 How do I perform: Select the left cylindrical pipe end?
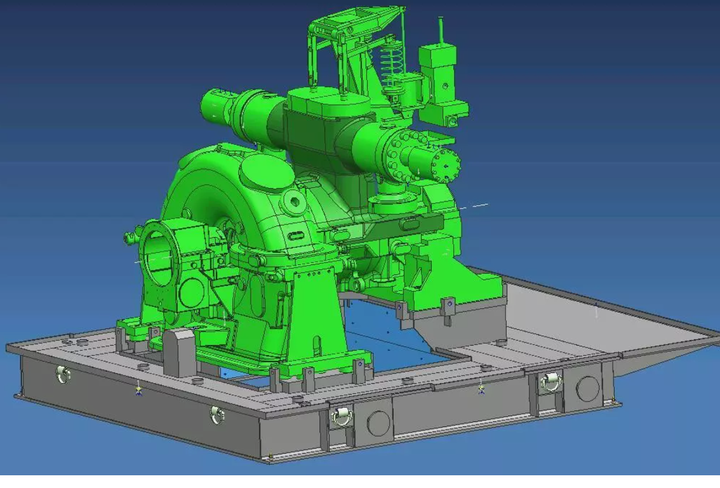(x=217, y=107)
